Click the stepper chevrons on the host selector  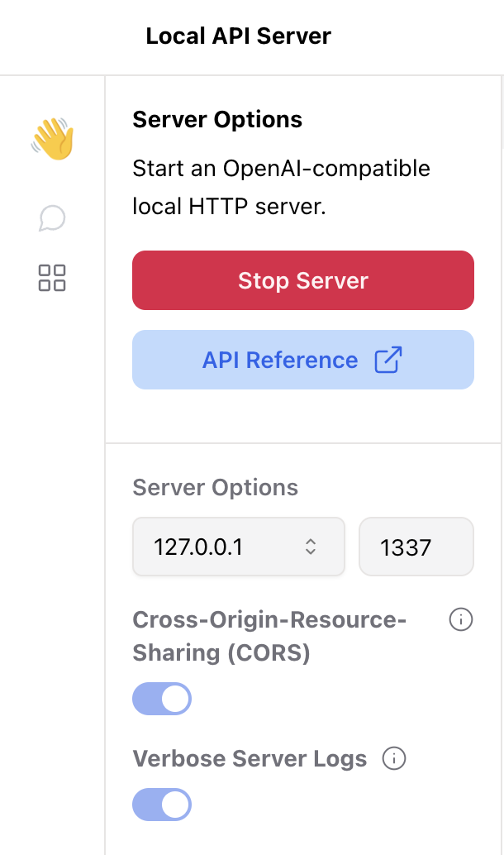[310, 547]
